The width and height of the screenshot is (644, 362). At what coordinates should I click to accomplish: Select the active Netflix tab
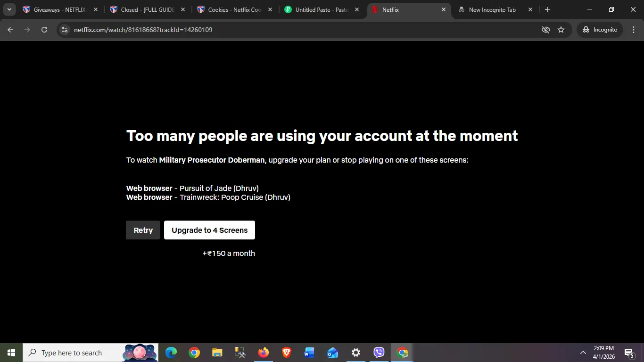[409, 9]
